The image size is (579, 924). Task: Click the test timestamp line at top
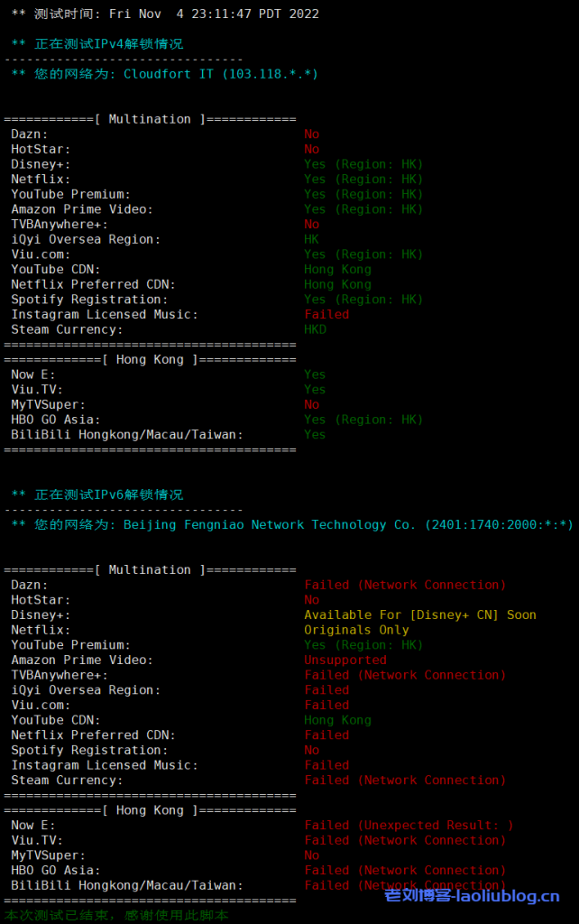click(164, 14)
